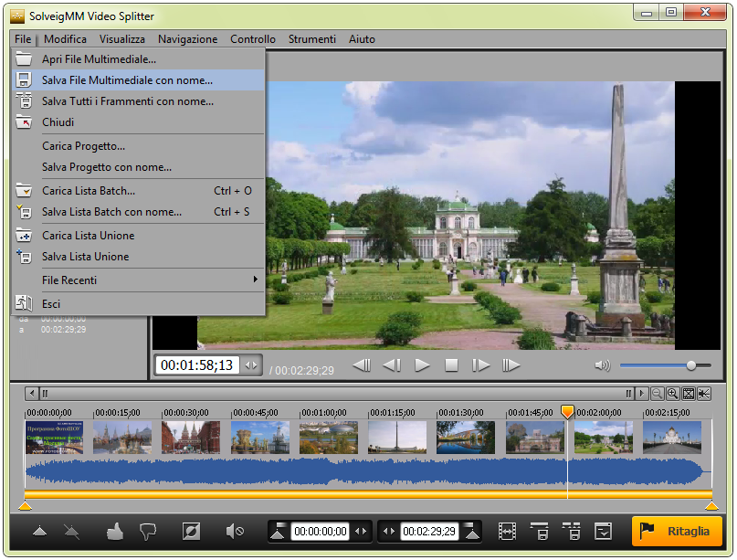Step forward one frame

pyautogui.click(x=481, y=365)
